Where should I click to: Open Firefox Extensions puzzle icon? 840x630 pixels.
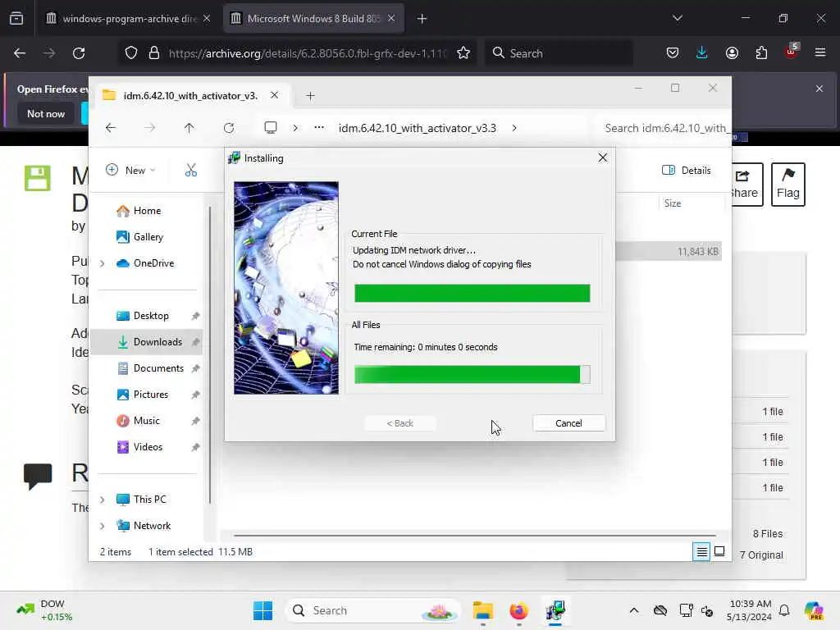click(x=761, y=53)
